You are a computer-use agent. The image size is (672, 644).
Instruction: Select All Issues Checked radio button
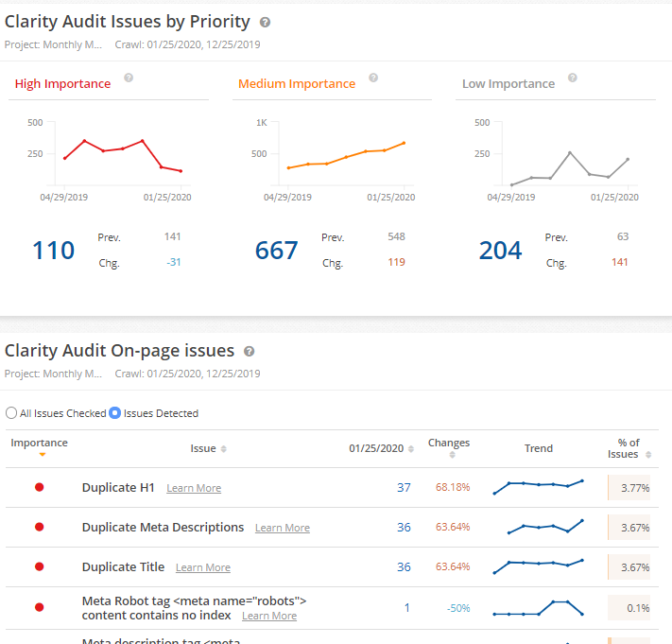click(11, 413)
